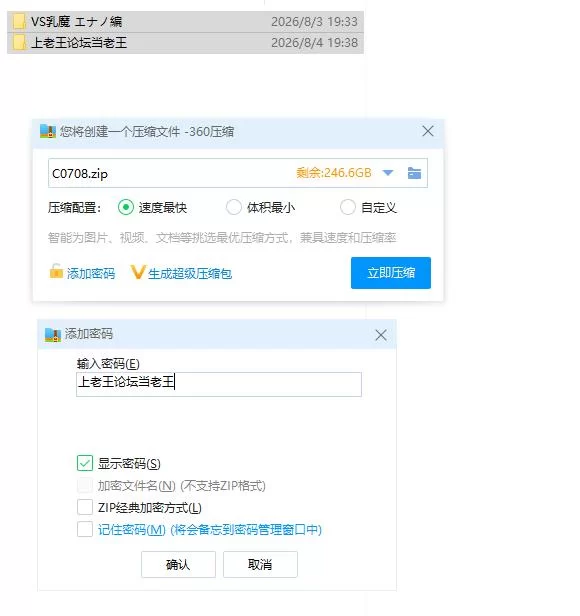Screen dimensions: 580x616
Task: Click the 立即压缩 button
Action: [x=391, y=273]
